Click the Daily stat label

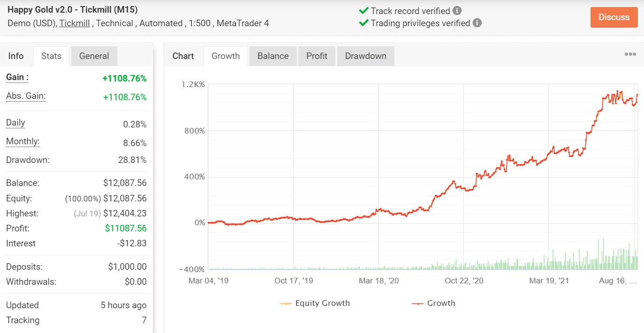pyautogui.click(x=15, y=123)
